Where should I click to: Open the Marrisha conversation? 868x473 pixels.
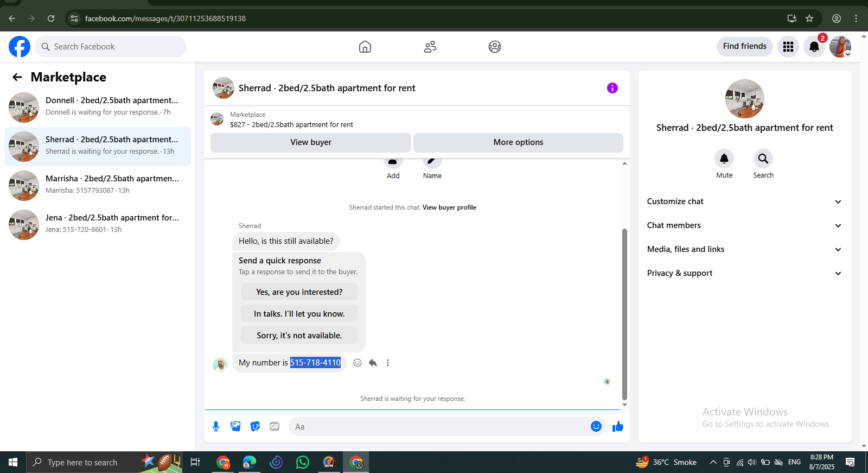coord(98,185)
